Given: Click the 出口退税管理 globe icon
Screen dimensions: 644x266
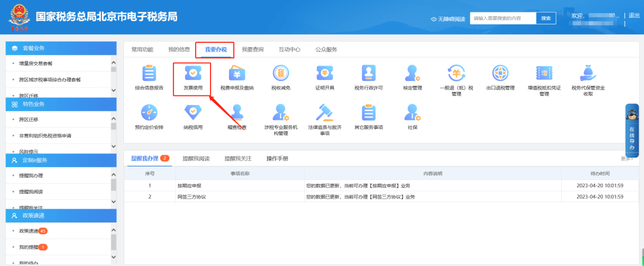Looking at the screenshot, I should 500,74.
